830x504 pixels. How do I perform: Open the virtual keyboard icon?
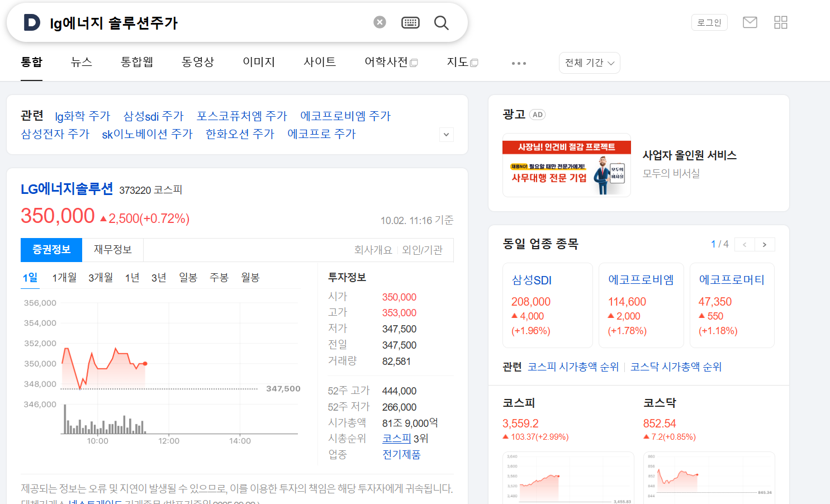[x=410, y=23]
